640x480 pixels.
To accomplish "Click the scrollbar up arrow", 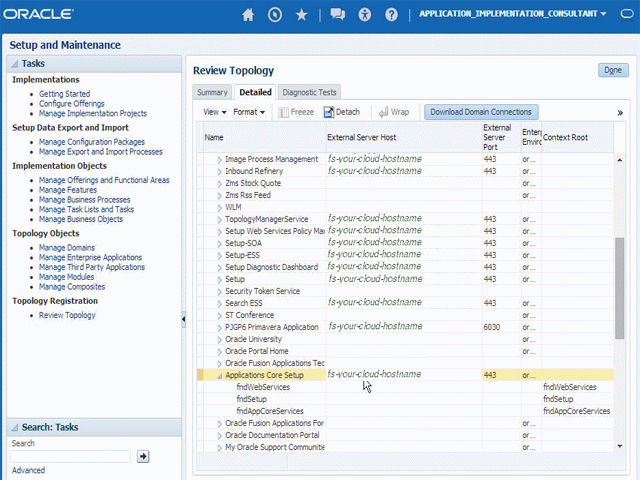I will coord(620,160).
